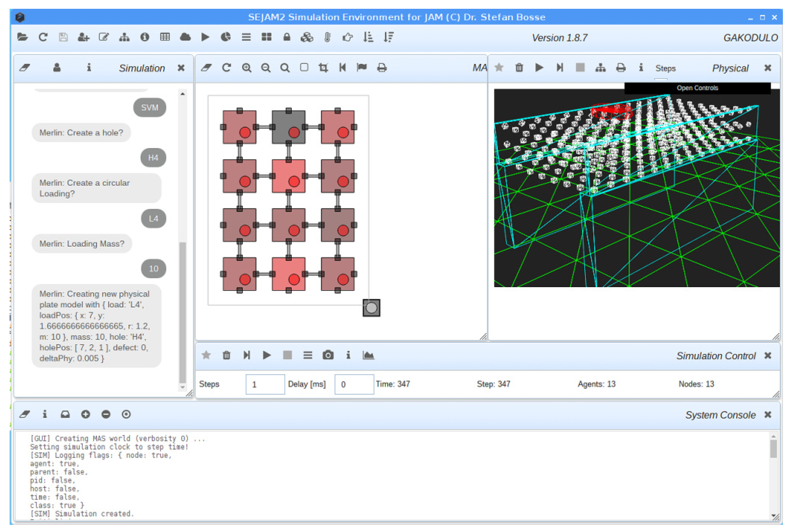
Task: Click the person icon in Simulation chat toolbar
Action: 57,68
